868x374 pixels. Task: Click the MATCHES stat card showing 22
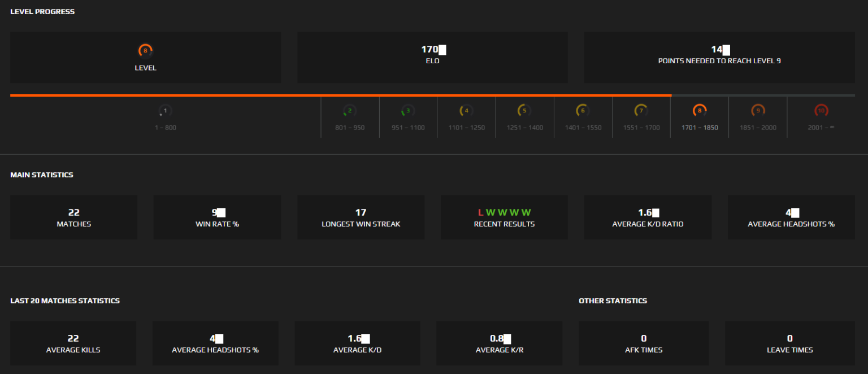pos(73,217)
